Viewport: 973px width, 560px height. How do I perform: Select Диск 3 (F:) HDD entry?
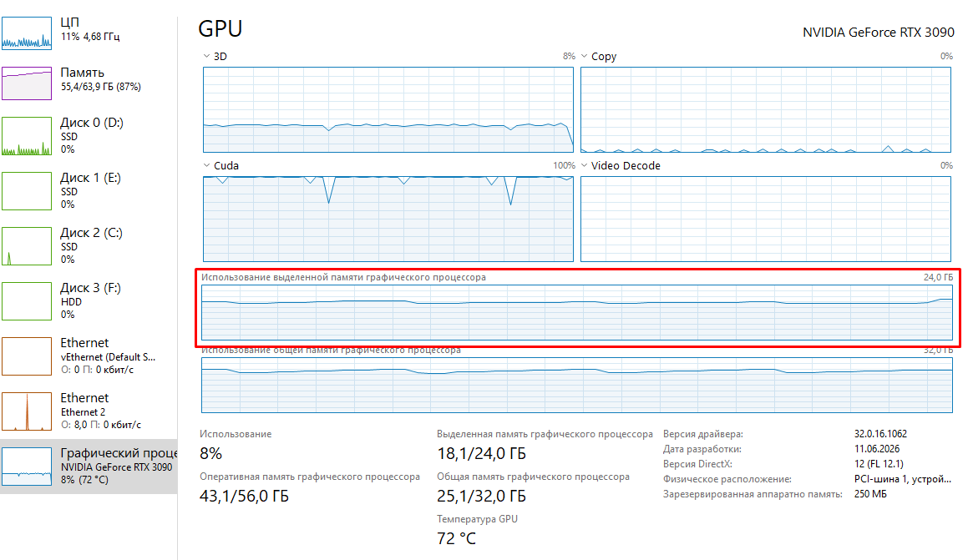click(x=89, y=300)
